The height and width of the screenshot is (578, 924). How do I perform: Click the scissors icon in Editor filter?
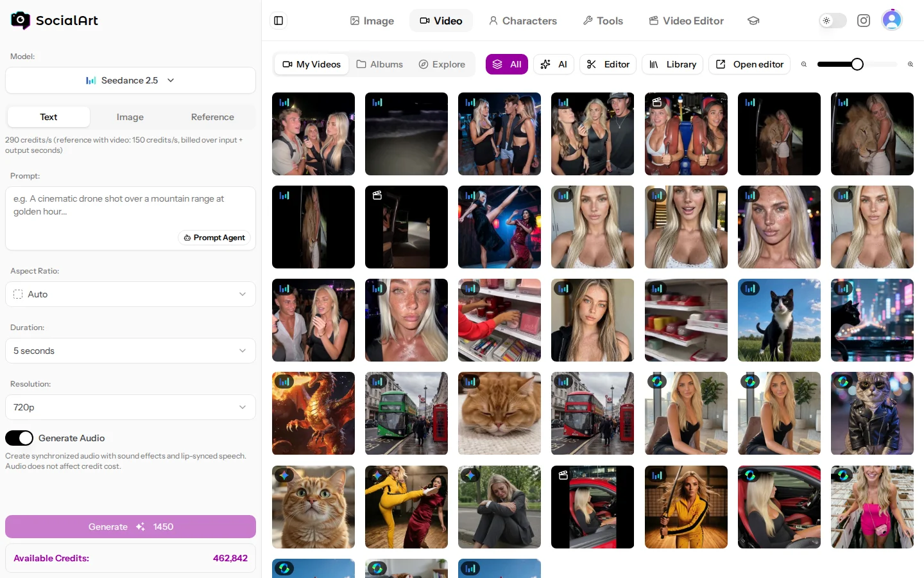click(x=592, y=64)
